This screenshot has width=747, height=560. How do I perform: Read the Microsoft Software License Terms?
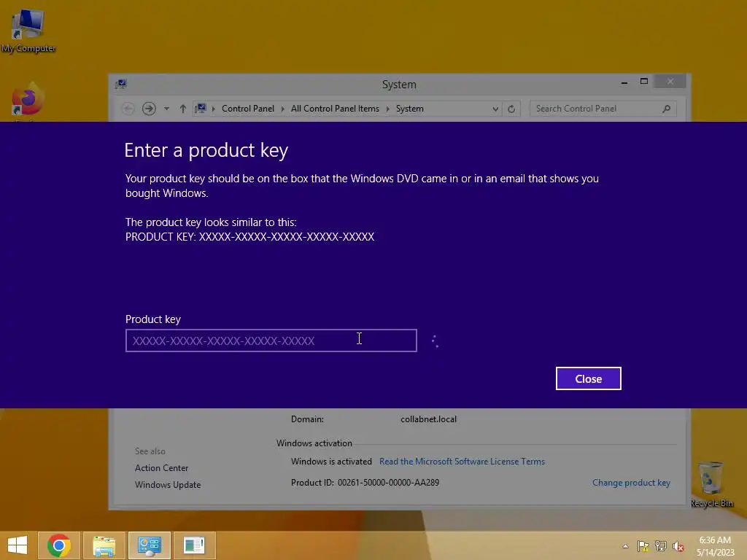pyautogui.click(x=462, y=462)
